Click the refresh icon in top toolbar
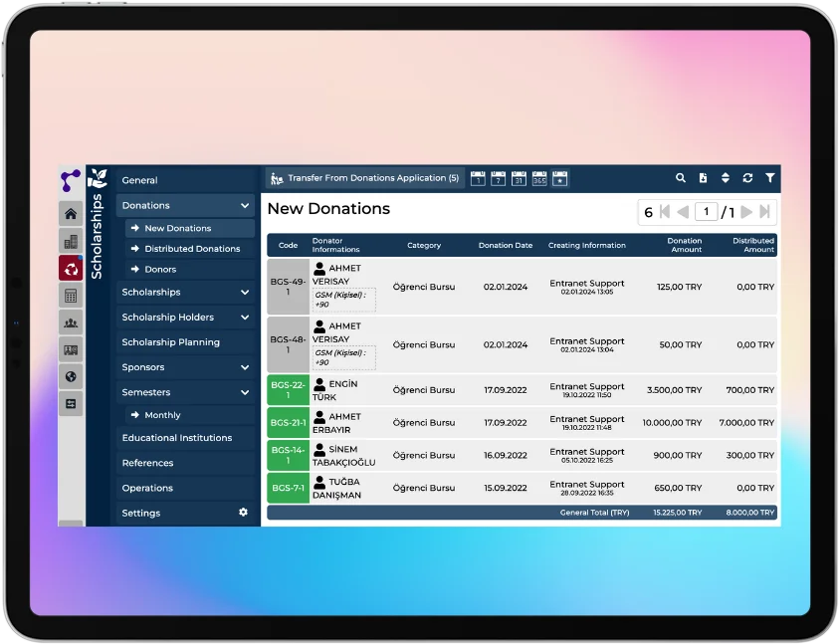Image resolution: width=839 pixels, height=644 pixels. coord(747,178)
